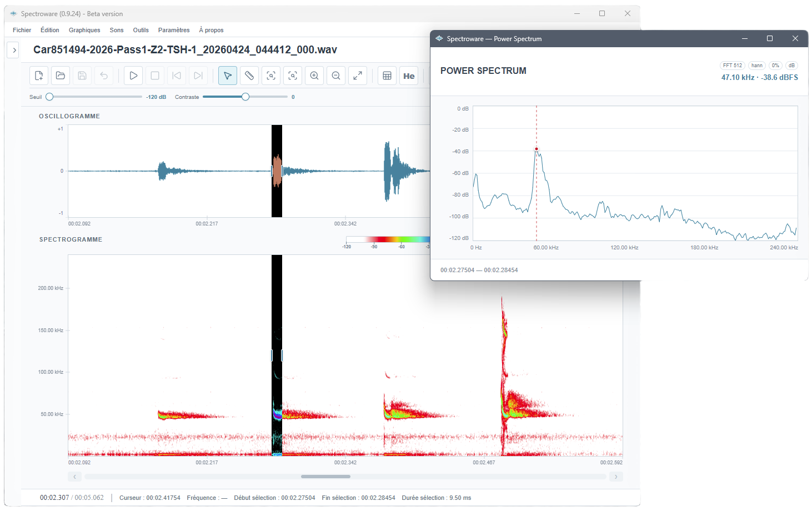Open the Sons menu
This screenshot has height=511, width=812.
point(117,30)
